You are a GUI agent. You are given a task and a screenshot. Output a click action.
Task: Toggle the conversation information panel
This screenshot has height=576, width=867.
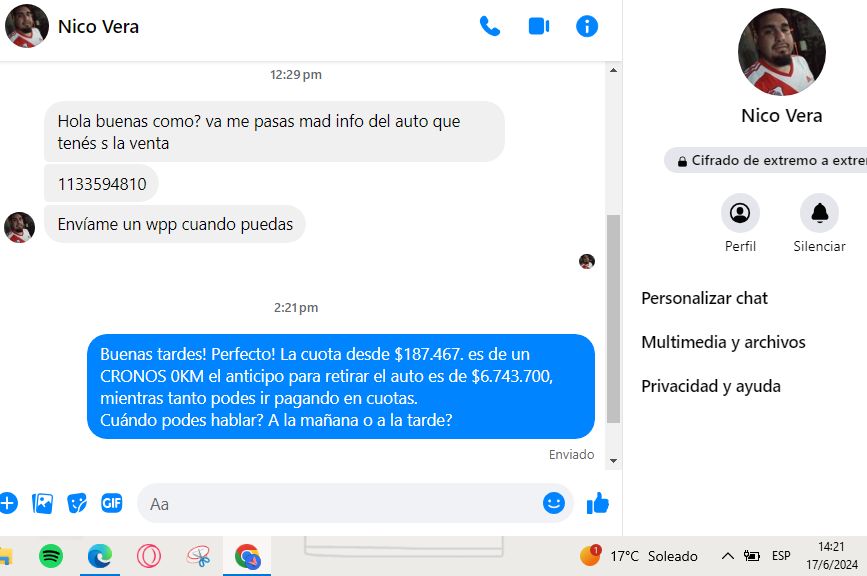tap(587, 27)
